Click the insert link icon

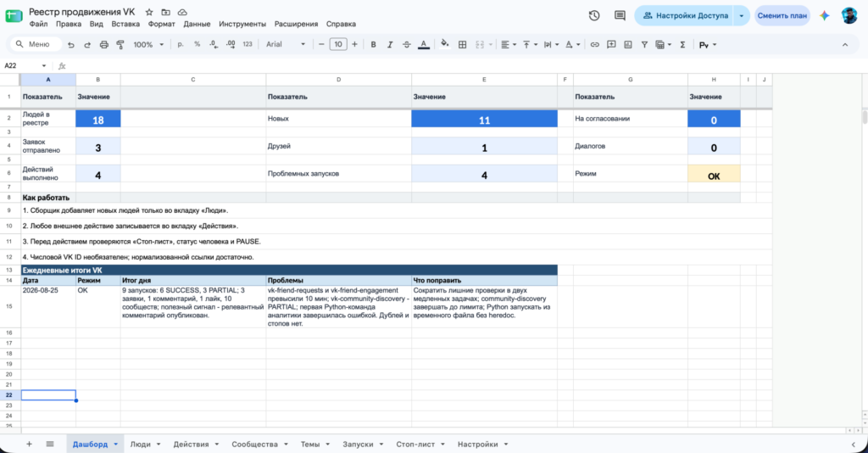point(594,45)
